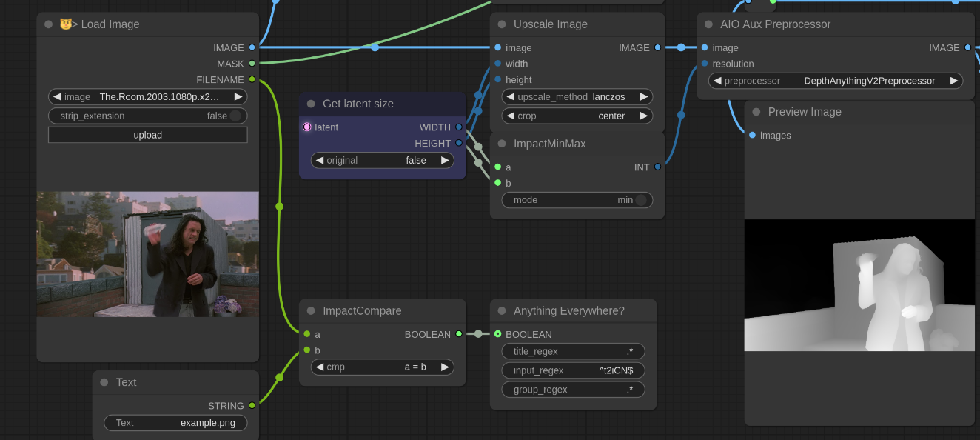Collapse the Get latent size node dot
This screenshot has width=980, height=440.
point(311,104)
